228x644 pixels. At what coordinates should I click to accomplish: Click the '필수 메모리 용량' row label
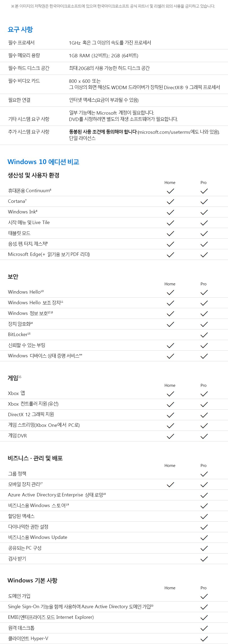click(24, 55)
